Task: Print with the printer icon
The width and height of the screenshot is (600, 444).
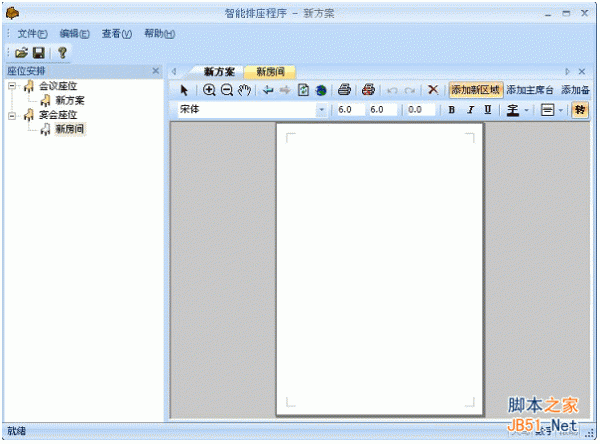Action: (344, 90)
